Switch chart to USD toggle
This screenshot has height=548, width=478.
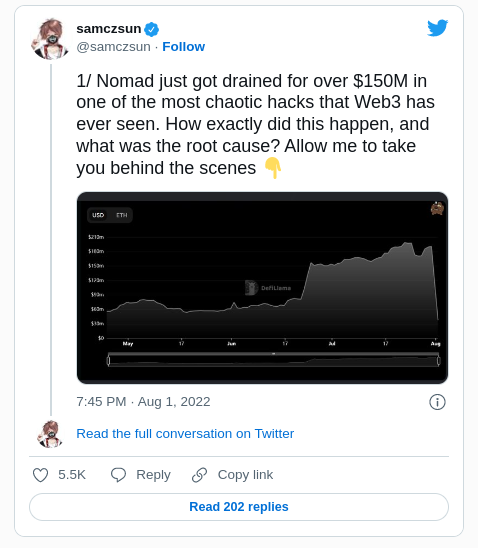click(x=98, y=215)
